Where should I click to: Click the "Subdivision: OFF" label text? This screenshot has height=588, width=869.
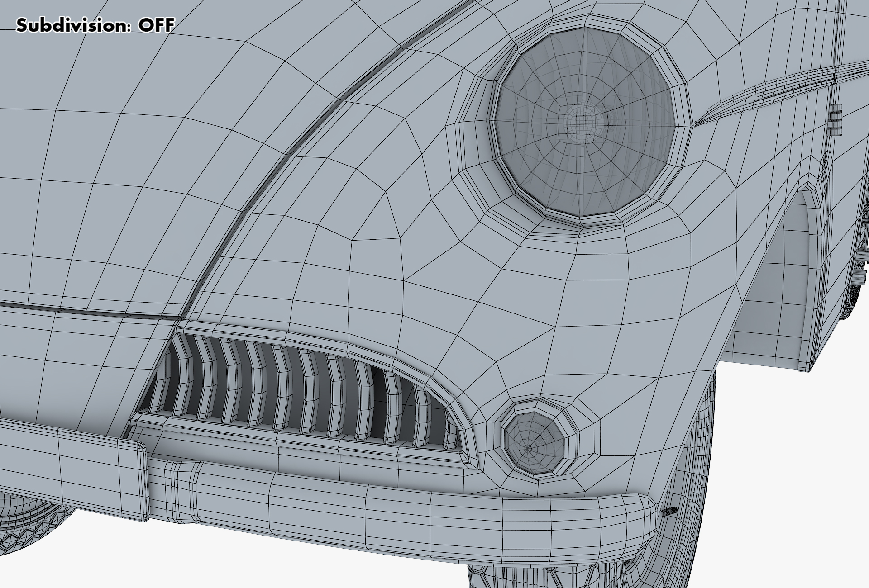point(95,25)
